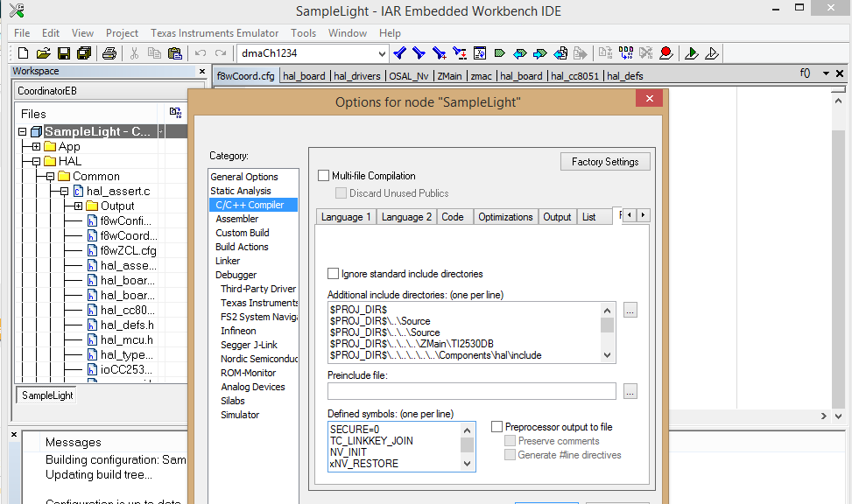This screenshot has width=852, height=504.
Task: Click into the Preinclude file field
Action: (x=472, y=391)
